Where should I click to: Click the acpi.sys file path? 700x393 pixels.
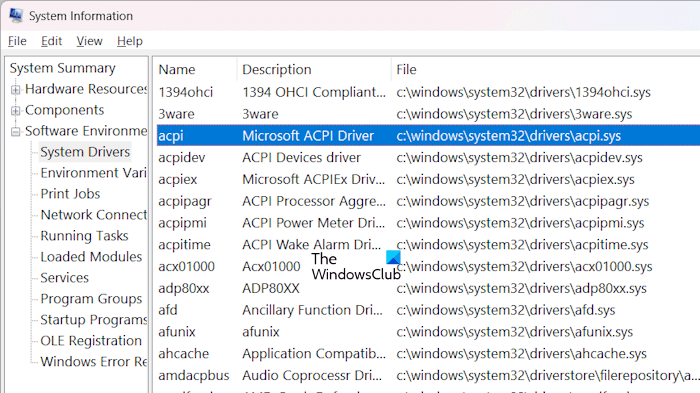point(508,136)
